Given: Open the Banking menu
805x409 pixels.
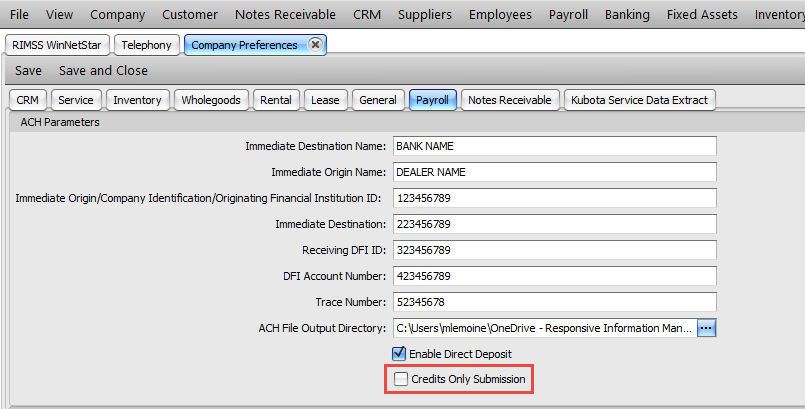Looking at the screenshot, I should (627, 15).
